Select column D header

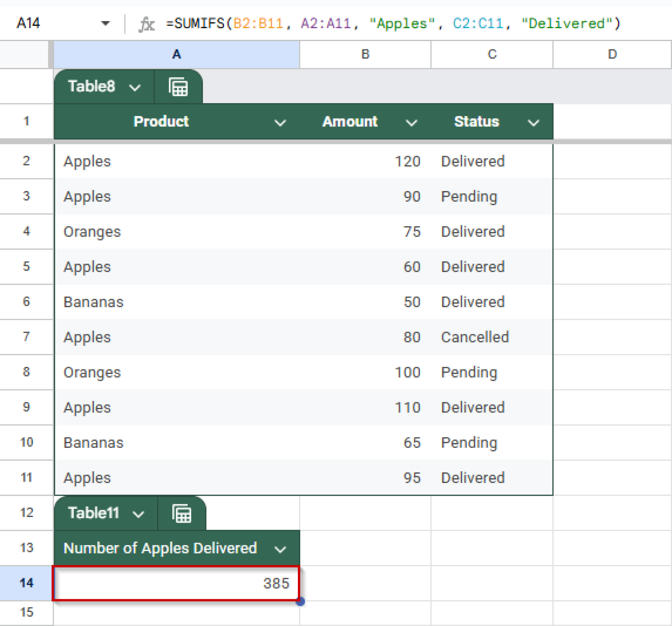pyautogui.click(x=612, y=54)
